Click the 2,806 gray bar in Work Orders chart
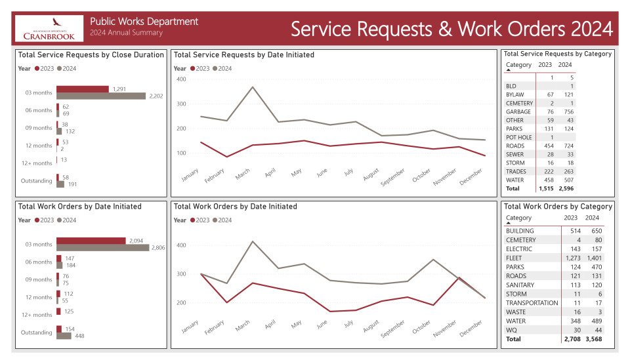 [104, 248]
